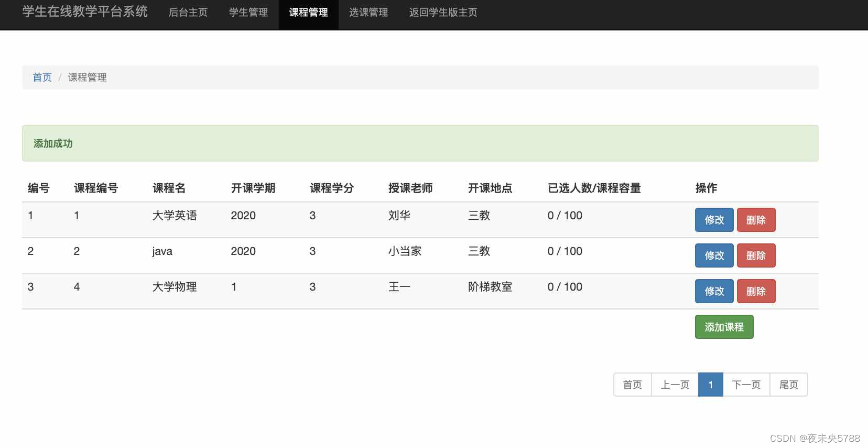The width and height of the screenshot is (868, 448).
Task: Click the 添加成功 alert message
Action: tap(53, 143)
